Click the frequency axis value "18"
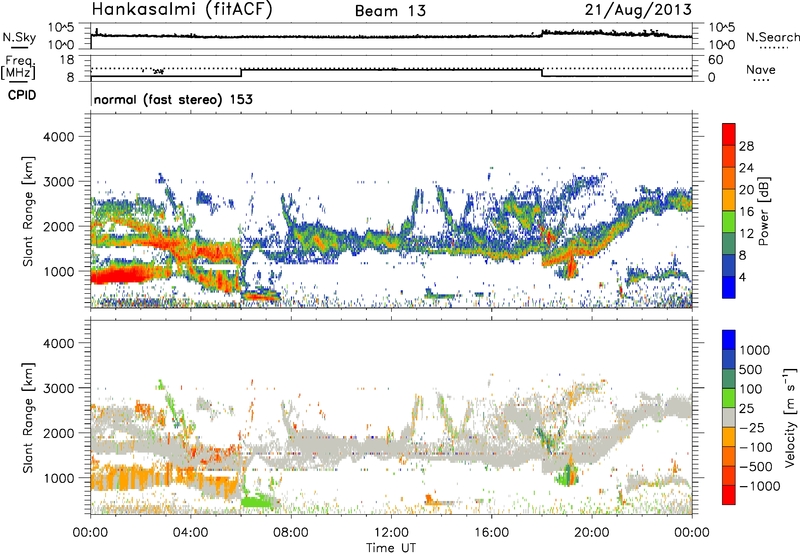800x554 pixels. pyautogui.click(x=67, y=60)
